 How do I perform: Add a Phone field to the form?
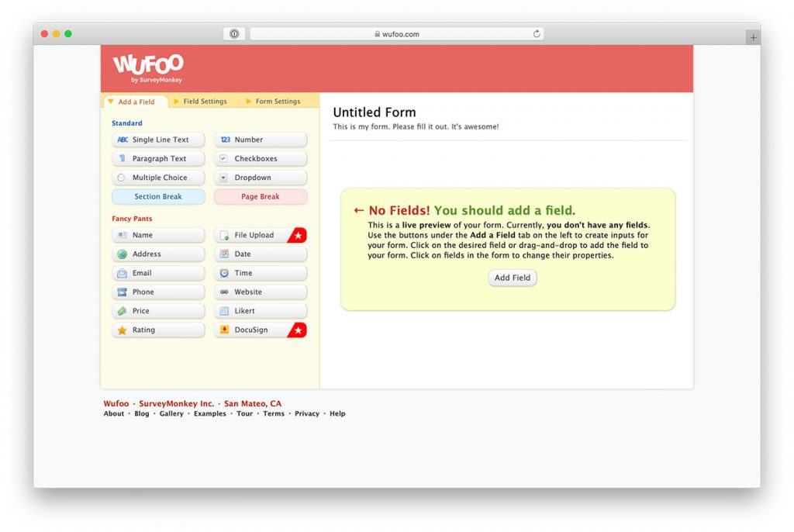click(x=158, y=292)
